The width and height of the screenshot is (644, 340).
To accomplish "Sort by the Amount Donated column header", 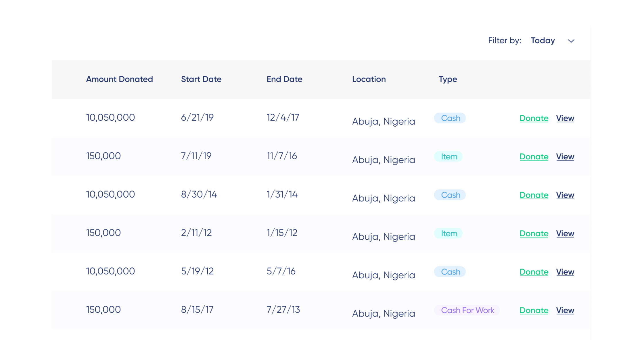I will click(x=119, y=79).
